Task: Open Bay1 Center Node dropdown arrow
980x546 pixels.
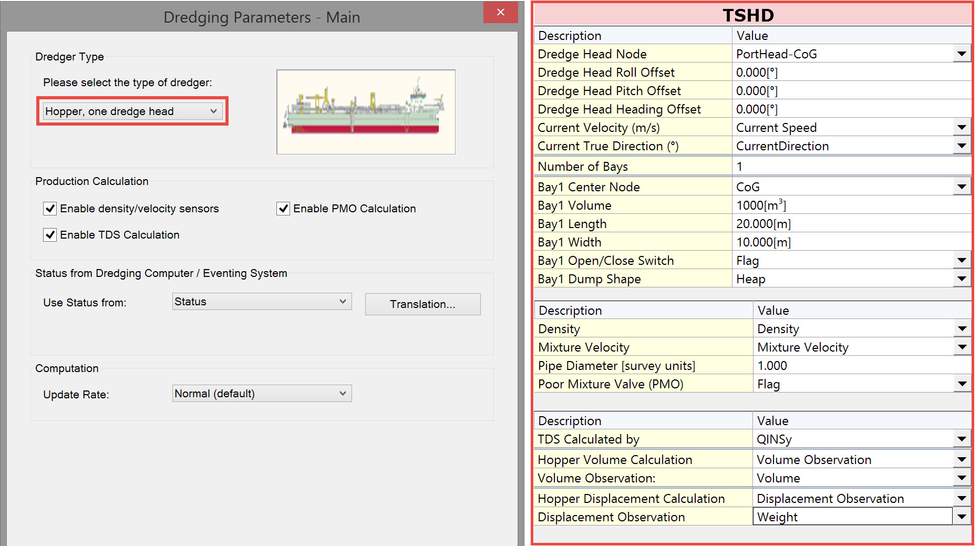Action: point(962,187)
